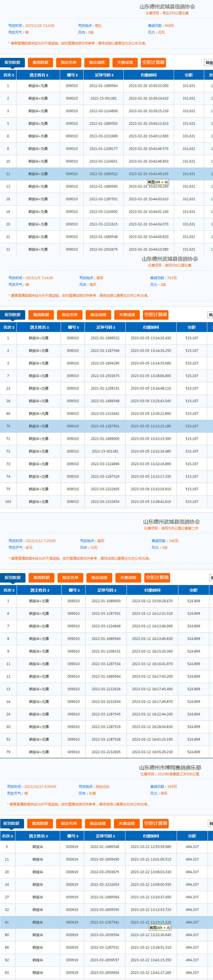Viewport: 213px width, 980px height.
Task: Sort 足环号码 column in the 商丘300公里 table
Action: pos(104,75)
